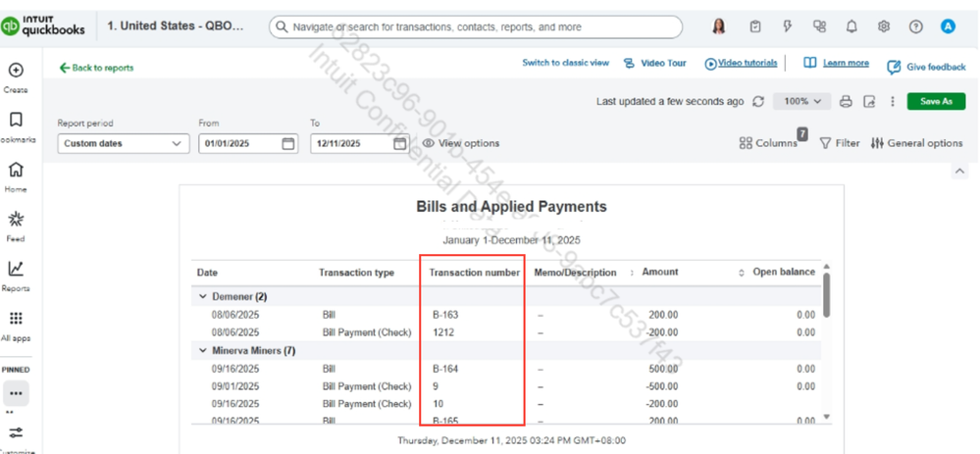Open settings gear icon
Screen dimensions: 980x454
884,26
